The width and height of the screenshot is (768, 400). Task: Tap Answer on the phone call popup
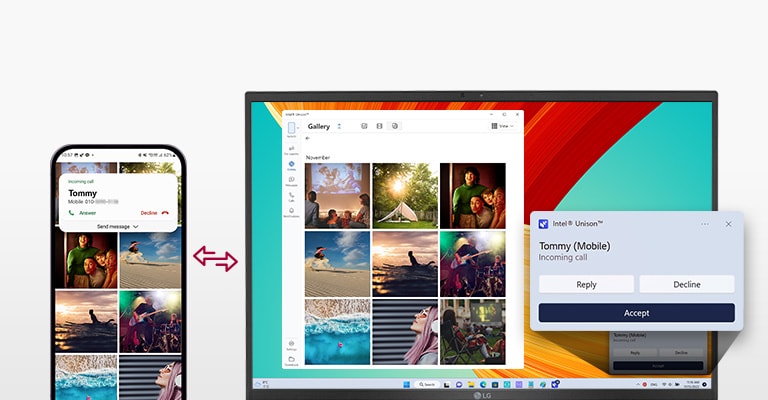tap(83, 212)
